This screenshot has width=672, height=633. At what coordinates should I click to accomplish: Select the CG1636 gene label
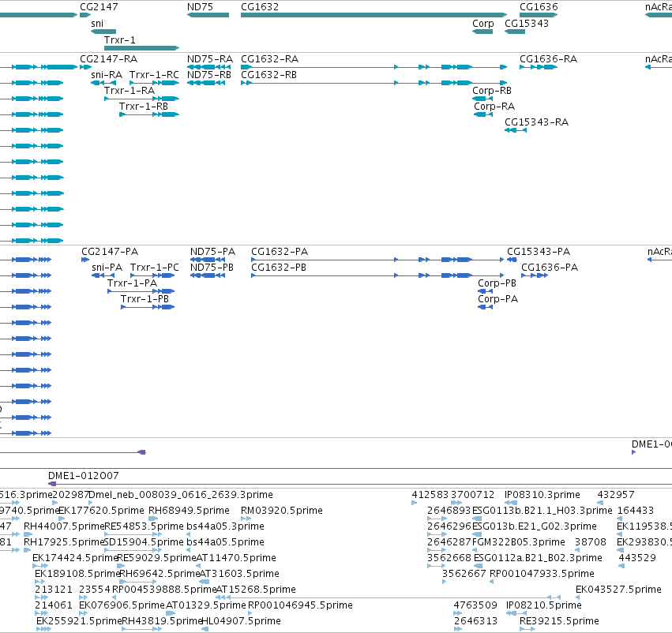539,7
